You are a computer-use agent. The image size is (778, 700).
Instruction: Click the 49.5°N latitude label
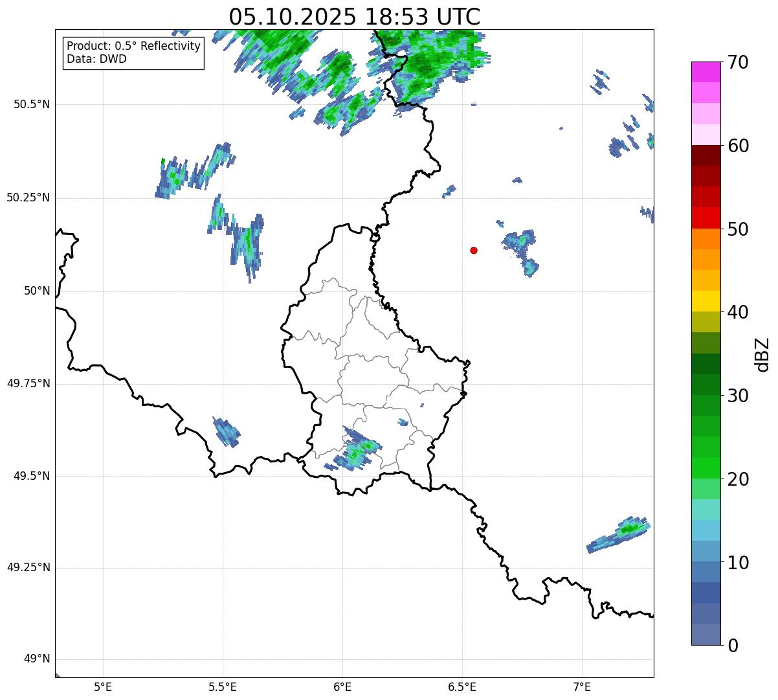[x=32, y=476]
